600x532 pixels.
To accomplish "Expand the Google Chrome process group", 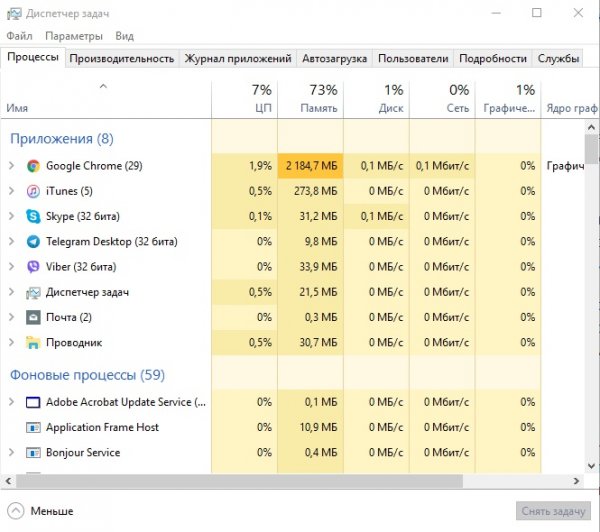I will click(x=11, y=166).
